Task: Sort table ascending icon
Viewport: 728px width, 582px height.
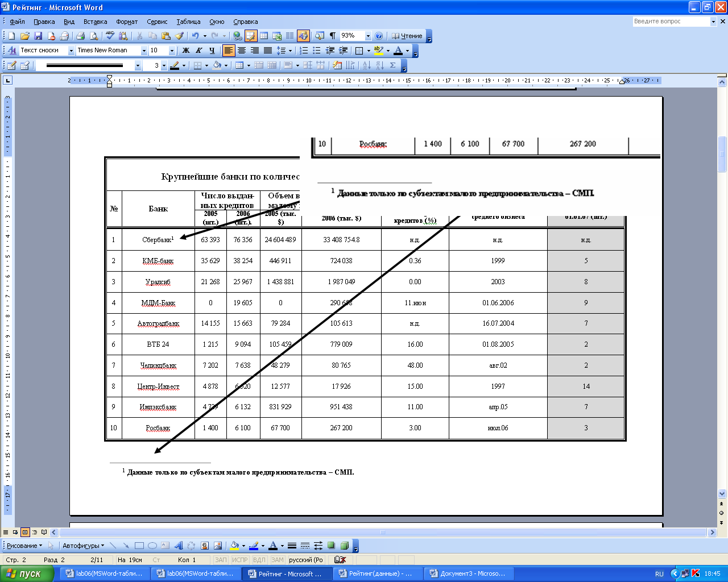Action: pos(367,65)
